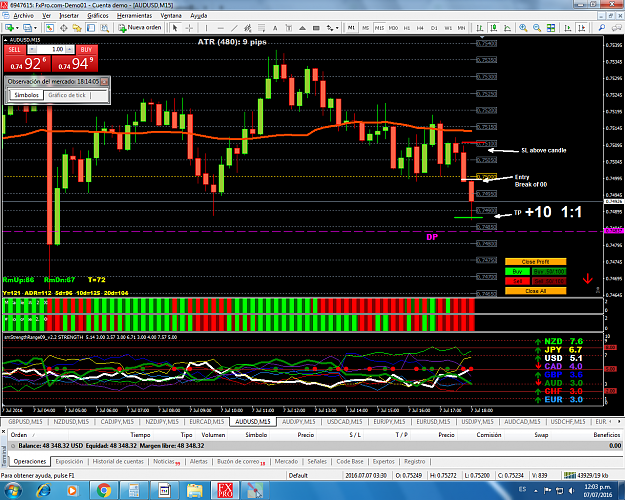Increase lot volume with right arrow
625x500 pixels.
pos(70,49)
